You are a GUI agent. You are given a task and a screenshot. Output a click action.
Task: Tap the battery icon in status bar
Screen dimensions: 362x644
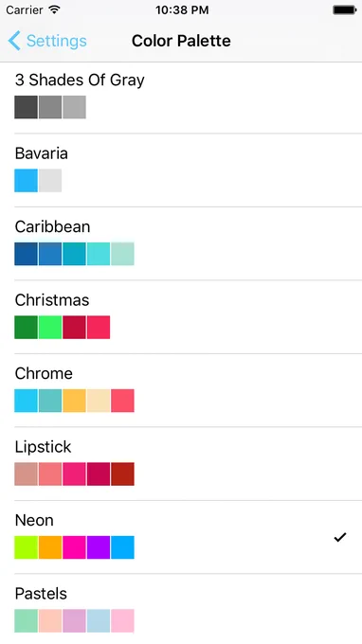(x=344, y=9)
